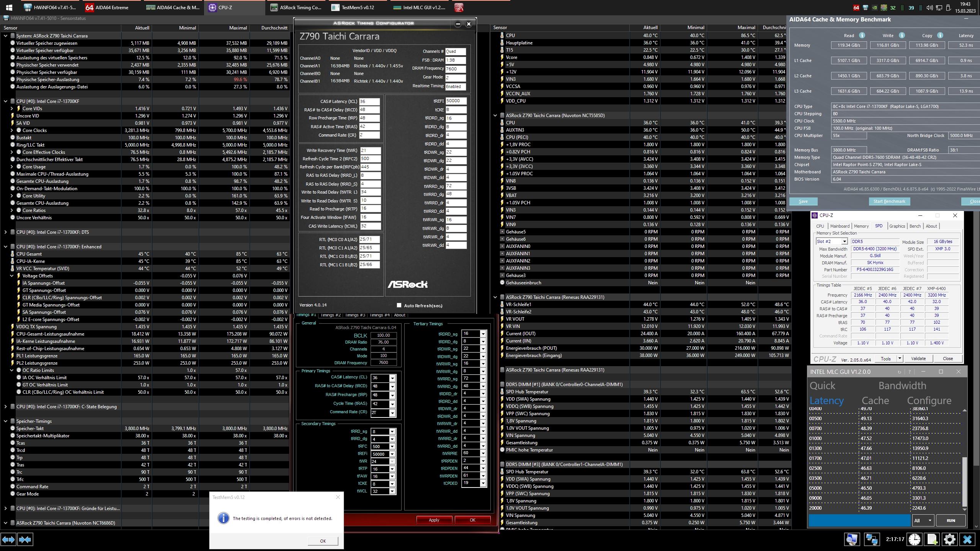Open the CPU-Z Tools dropdown arrow
The image size is (980, 551).
(x=900, y=359)
